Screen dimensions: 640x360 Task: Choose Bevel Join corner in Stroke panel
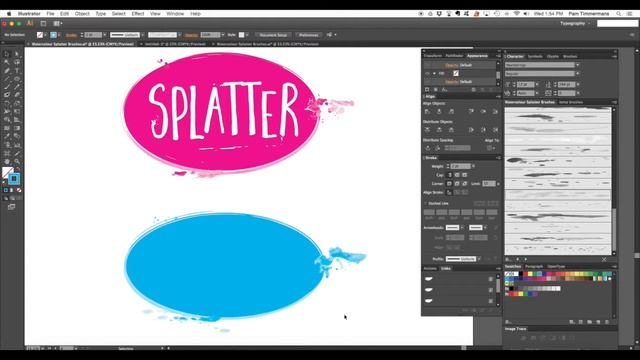[x=464, y=184]
